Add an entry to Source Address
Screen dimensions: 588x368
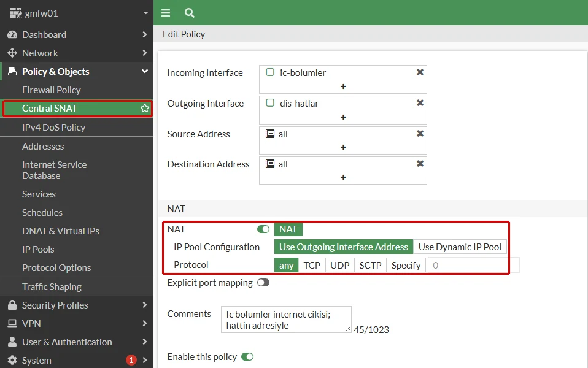[x=343, y=147]
